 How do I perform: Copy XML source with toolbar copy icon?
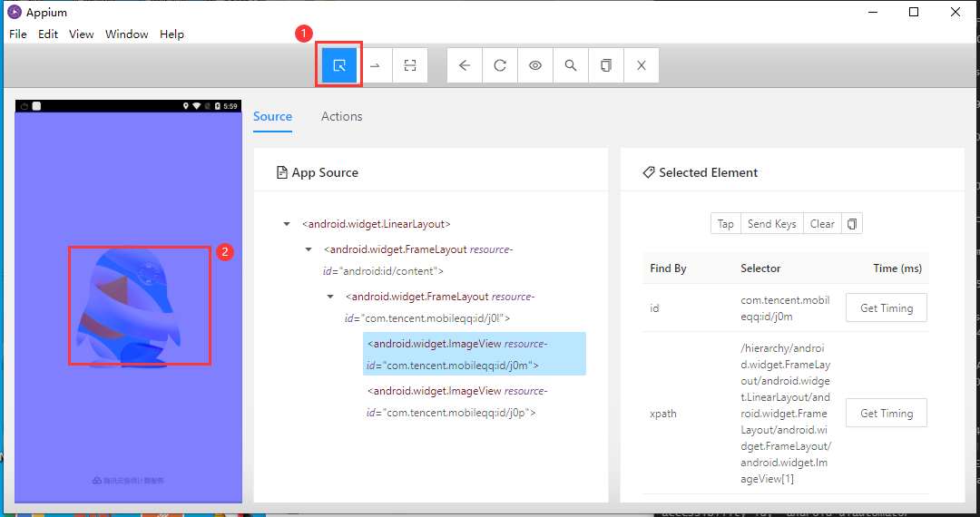[605, 65]
